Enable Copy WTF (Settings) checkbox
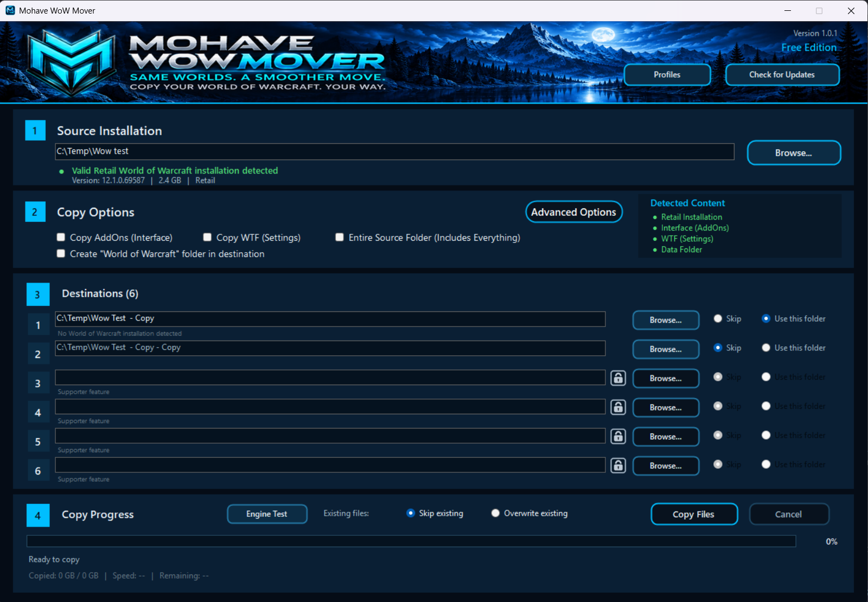Image resolution: width=868 pixels, height=602 pixels. (x=207, y=237)
